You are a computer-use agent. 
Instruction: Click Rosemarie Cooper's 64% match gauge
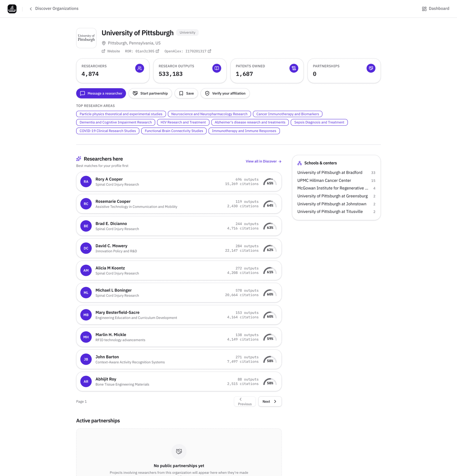pos(270,204)
